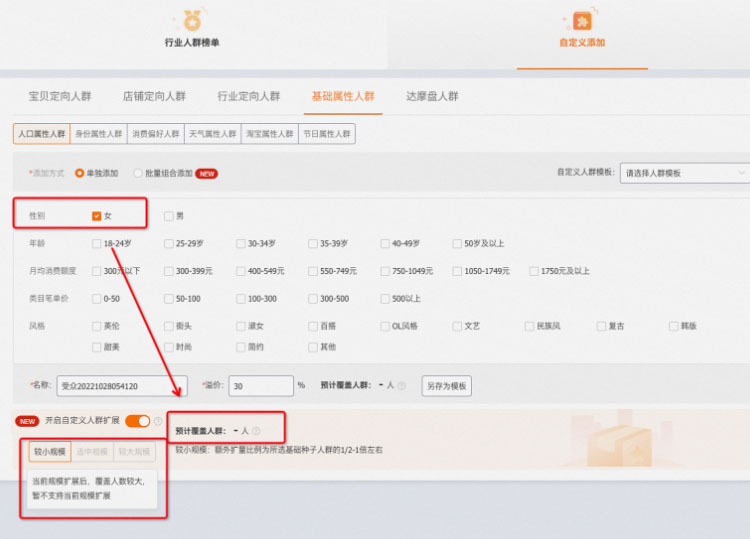Select 较小规模 expansion size button
The width and height of the screenshot is (750, 539).
[x=49, y=452]
